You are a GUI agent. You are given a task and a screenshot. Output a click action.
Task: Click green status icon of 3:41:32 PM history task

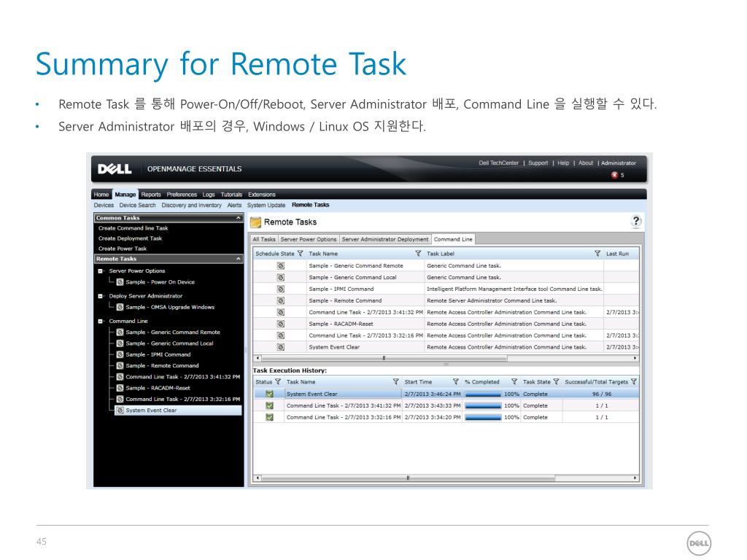(269, 405)
